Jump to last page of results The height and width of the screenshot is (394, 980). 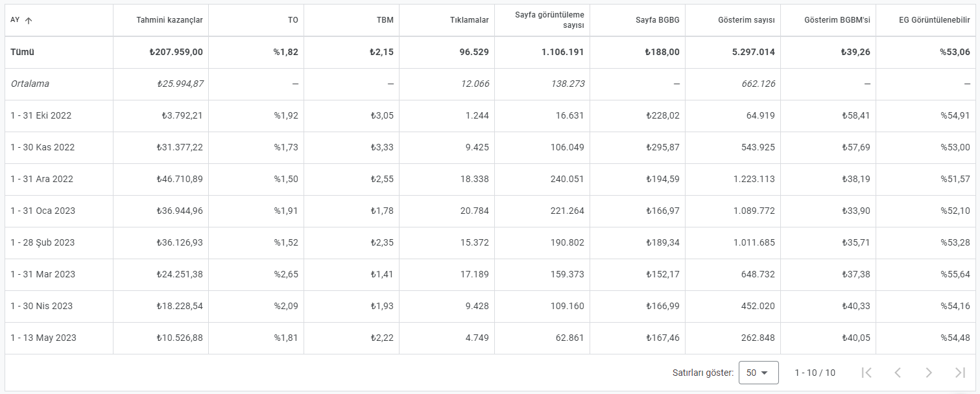[960, 373]
